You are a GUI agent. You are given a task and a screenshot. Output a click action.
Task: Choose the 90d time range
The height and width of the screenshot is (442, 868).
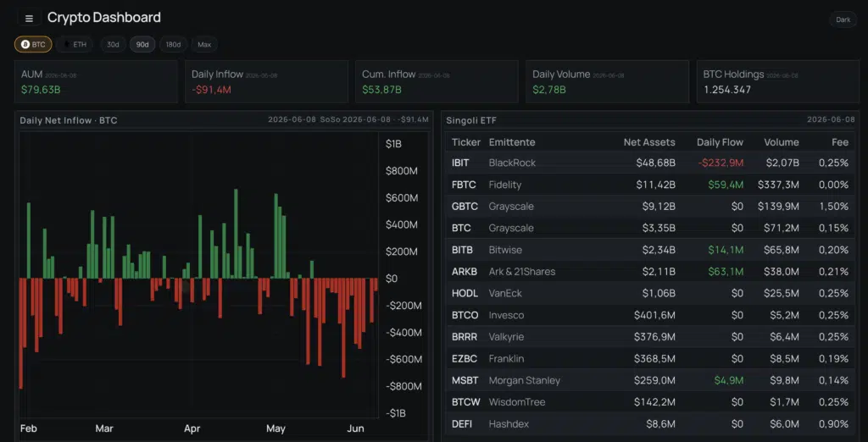click(x=142, y=44)
